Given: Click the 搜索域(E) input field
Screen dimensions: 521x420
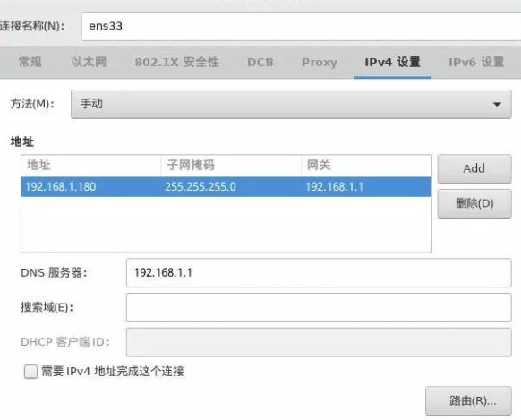Looking at the screenshot, I should click(x=319, y=308).
